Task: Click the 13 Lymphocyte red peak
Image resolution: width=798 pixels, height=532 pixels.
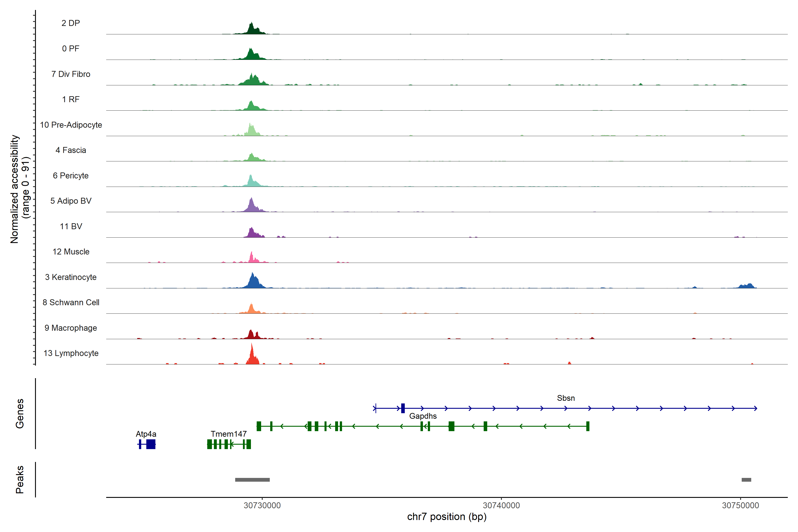Action: pyautogui.click(x=252, y=358)
